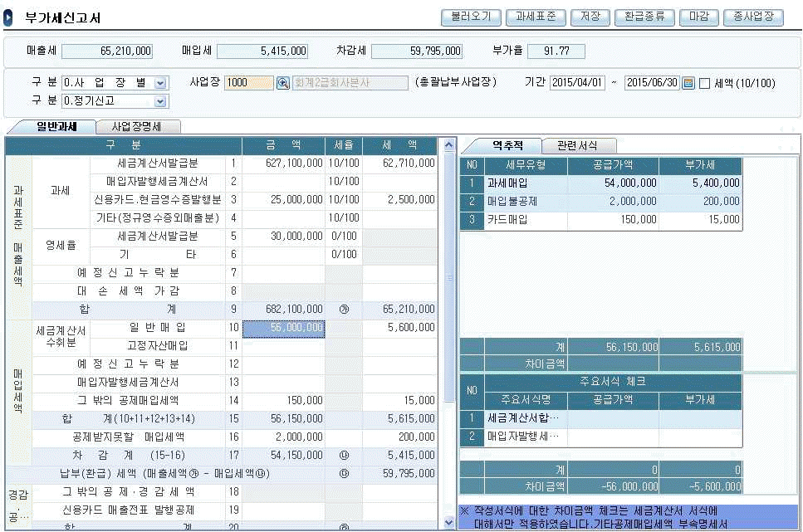Click the 저장 button
803x532 pixels.
coord(590,17)
